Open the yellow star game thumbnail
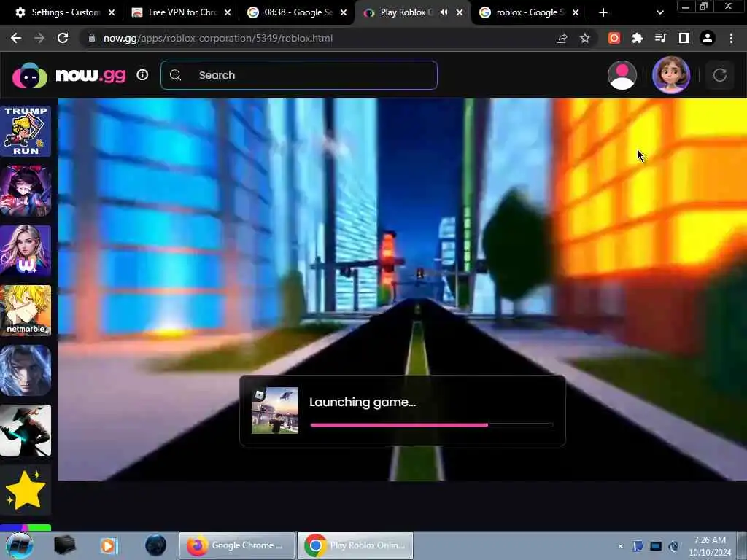The height and width of the screenshot is (560, 747). (x=26, y=491)
